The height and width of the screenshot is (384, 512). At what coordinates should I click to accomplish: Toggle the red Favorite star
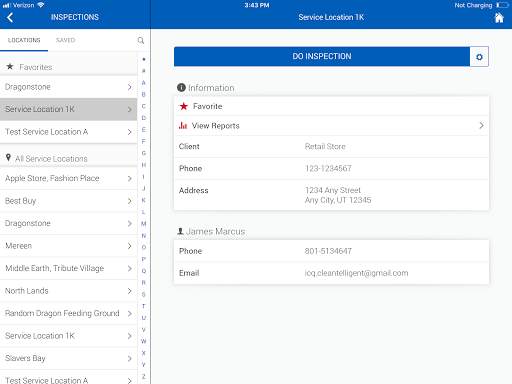(183, 106)
